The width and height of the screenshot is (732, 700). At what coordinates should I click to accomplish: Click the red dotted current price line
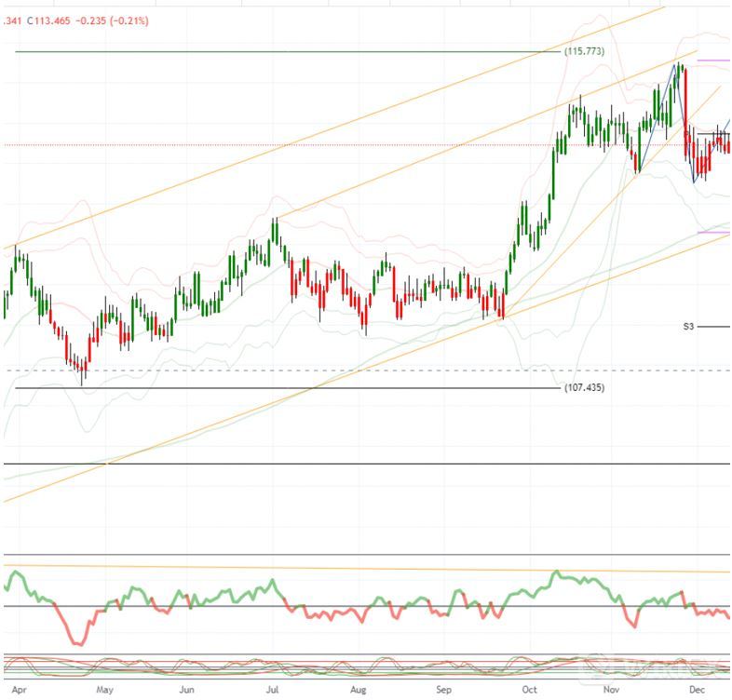[279, 145]
